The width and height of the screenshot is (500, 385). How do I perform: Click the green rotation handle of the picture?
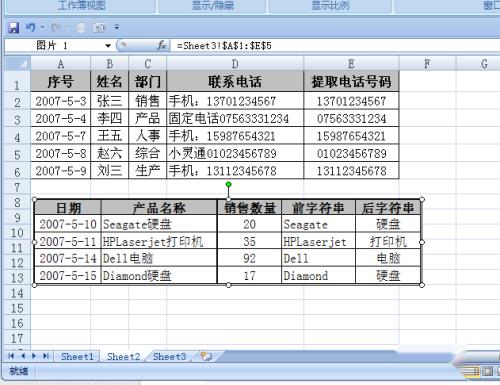point(228,184)
